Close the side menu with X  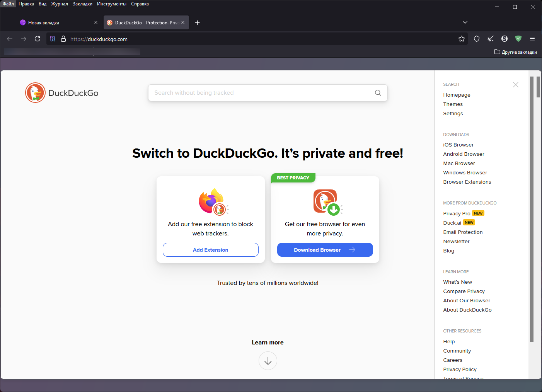(x=516, y=85)
